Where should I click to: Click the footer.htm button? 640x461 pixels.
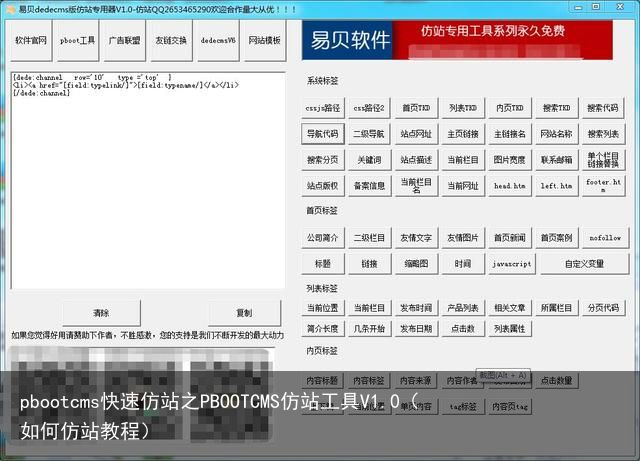tap(603, 186)
